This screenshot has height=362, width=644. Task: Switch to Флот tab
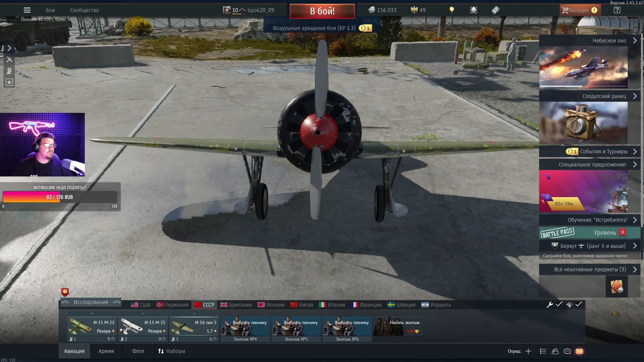click(x=138, y=351)
